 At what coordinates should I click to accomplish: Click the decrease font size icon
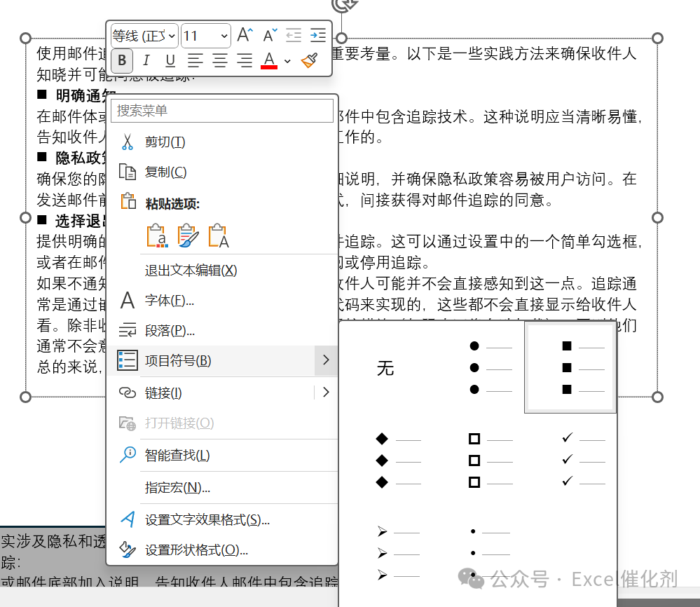pyautogui.click(x=270, y=35)
